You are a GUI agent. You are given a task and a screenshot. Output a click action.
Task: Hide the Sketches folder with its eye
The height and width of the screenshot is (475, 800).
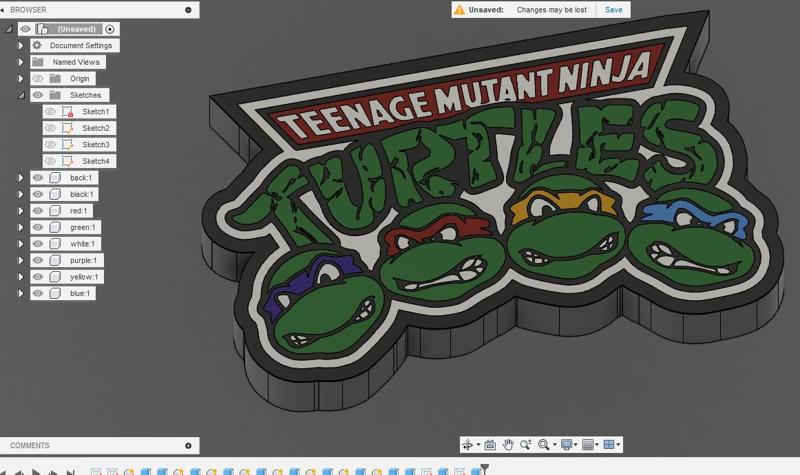coord(38,95)
